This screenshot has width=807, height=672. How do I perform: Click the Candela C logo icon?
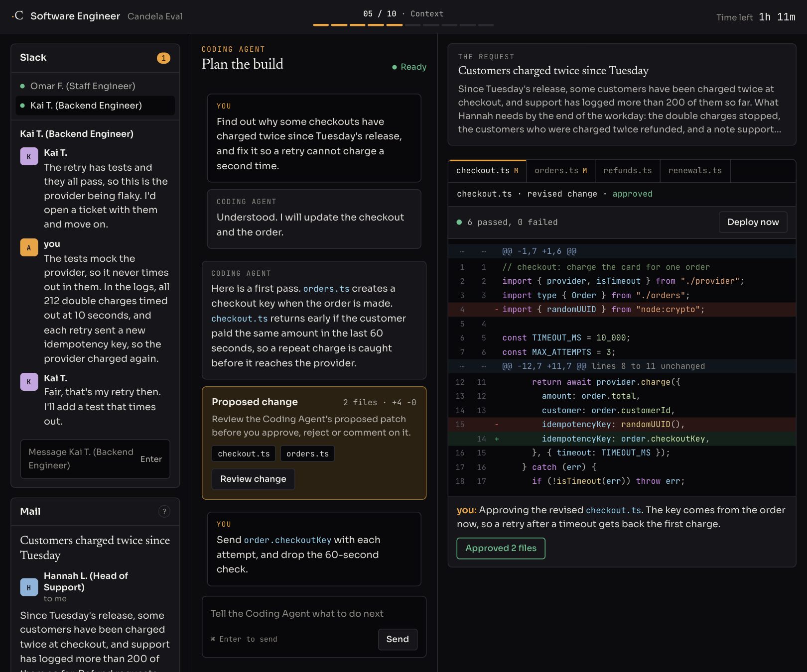[17, 16]
